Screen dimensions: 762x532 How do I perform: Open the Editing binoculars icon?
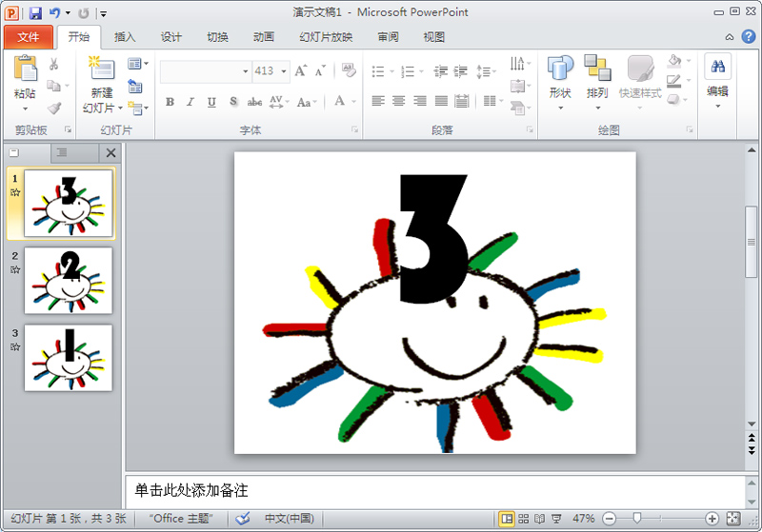[x=718, y=67]
